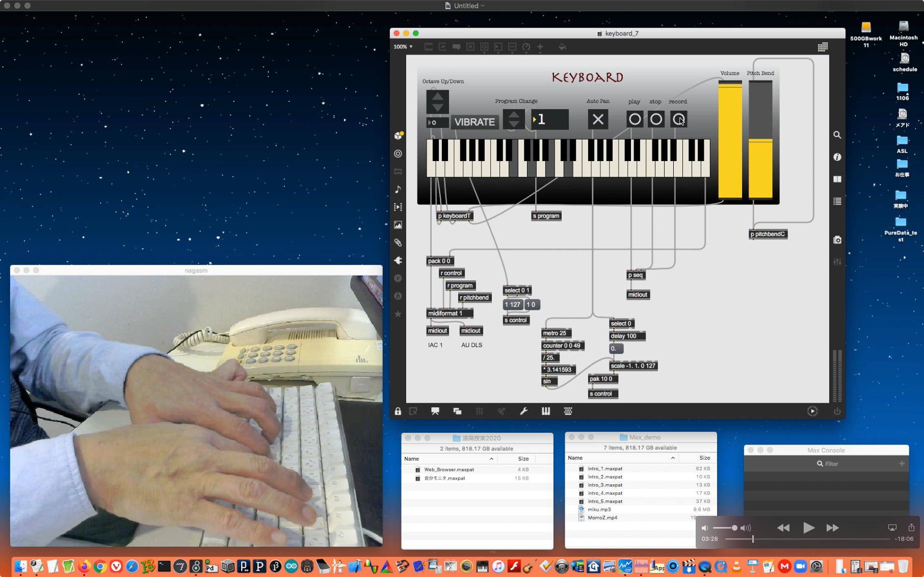Open the reference book icon in Max right sidebar
924x577 pixels.
837,179
